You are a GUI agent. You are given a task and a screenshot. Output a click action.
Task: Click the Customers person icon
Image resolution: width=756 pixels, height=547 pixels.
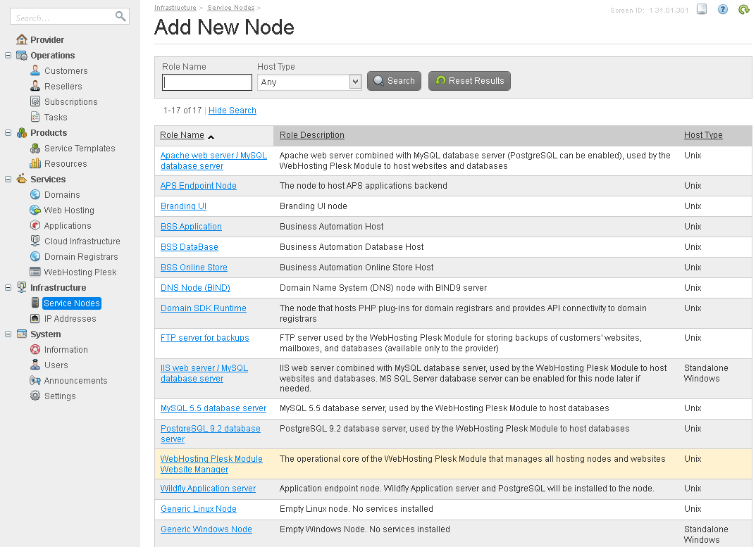click(35, 70)
